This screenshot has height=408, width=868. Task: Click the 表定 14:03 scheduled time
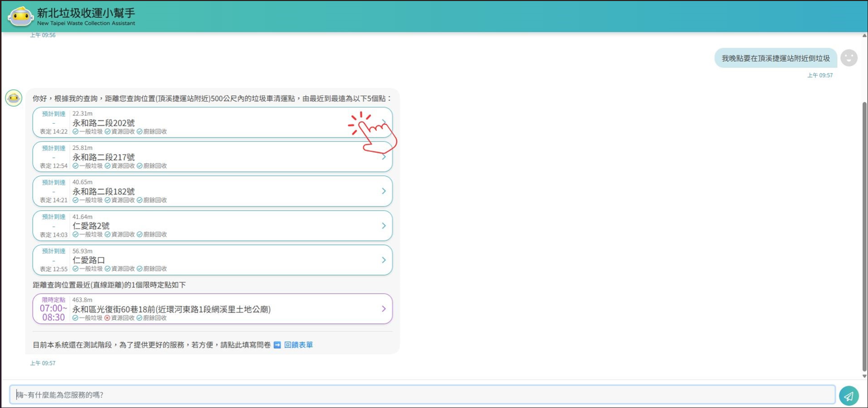[54, 235]
